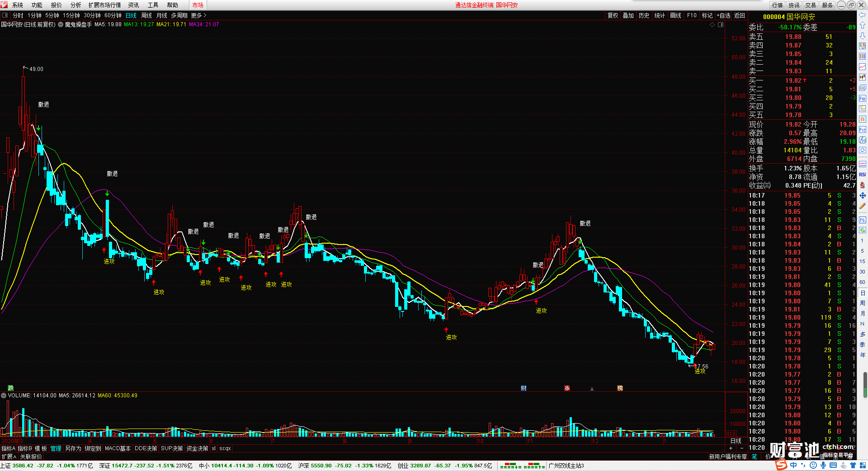Click the 叠加 overlay button
Viewport: 868px width, 471px height.
click(628, 15)
